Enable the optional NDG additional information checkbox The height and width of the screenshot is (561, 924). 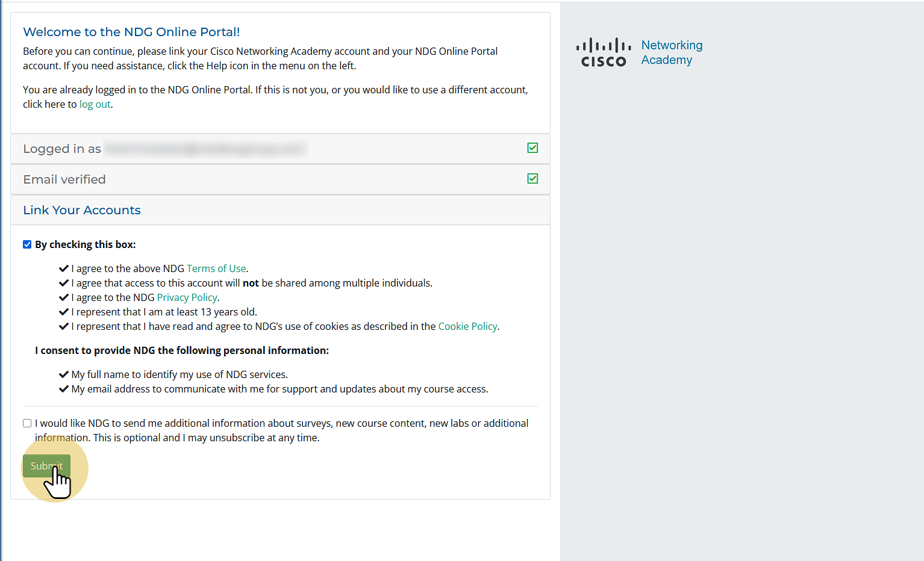point(27,423)
